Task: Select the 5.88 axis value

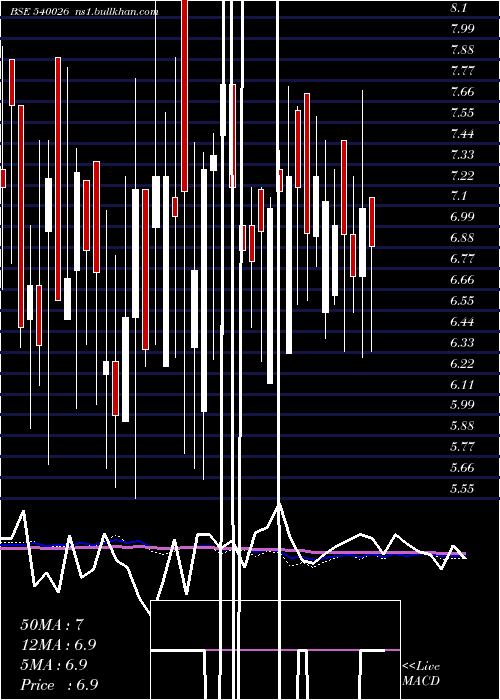Action: pyautogui.click(x=462, y=426)
